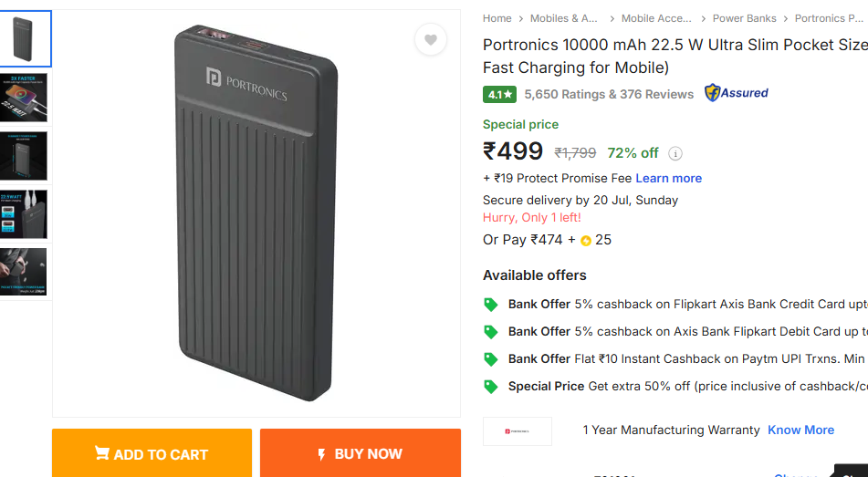The width and height of the screenshot is (868, 477).
Task: Open the Power Banks breadcrumb category
Action: (x=744, y=18)
